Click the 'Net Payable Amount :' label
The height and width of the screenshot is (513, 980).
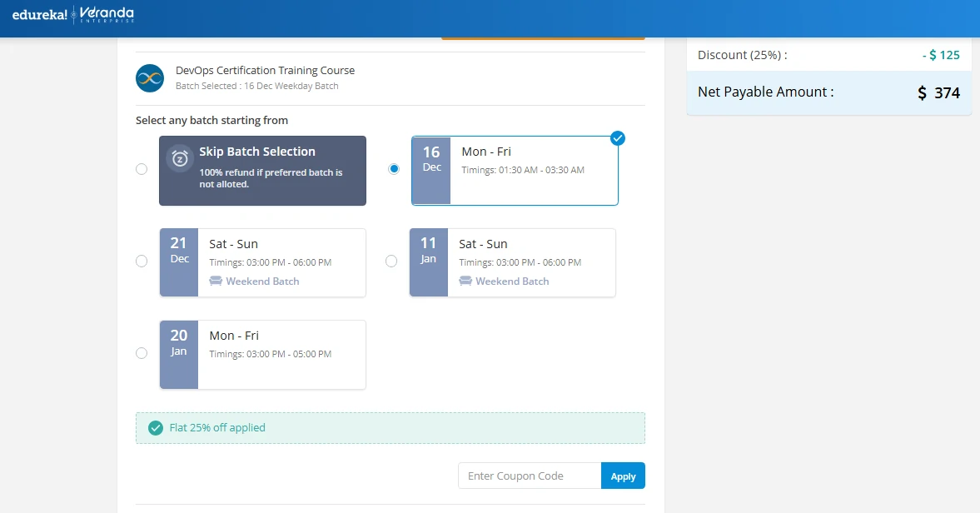pos(766,92)
